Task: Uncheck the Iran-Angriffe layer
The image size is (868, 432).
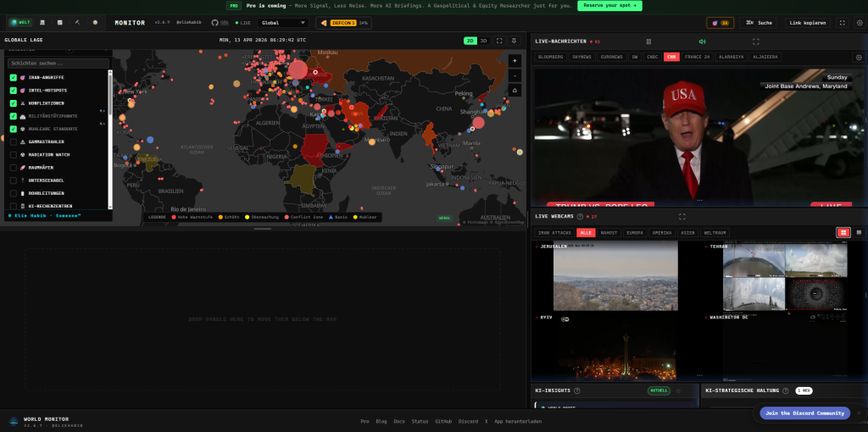Action: 14,77
